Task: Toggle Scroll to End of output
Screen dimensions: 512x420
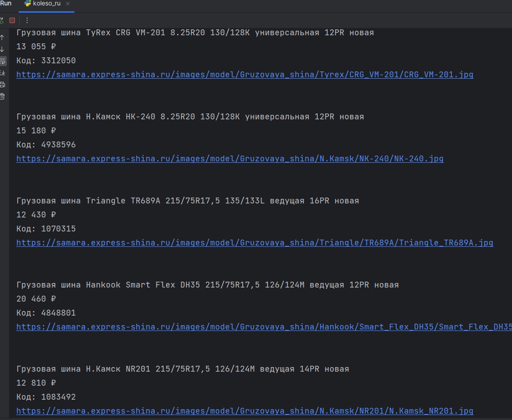Action: 2,73
